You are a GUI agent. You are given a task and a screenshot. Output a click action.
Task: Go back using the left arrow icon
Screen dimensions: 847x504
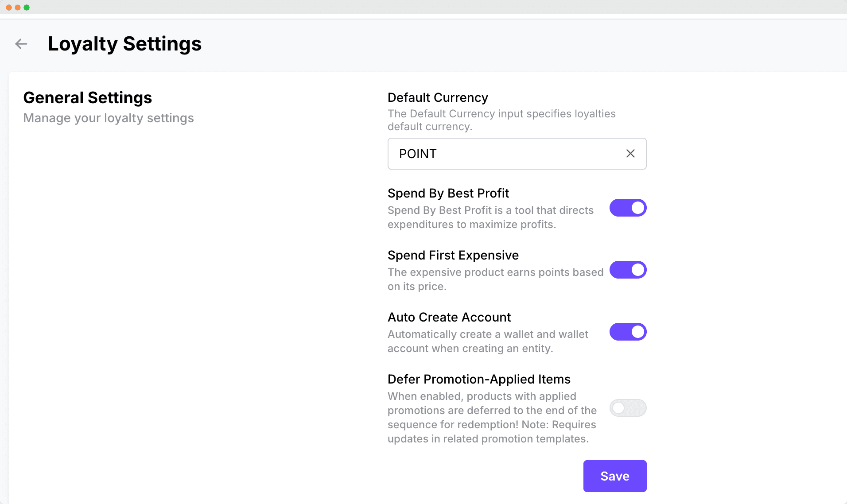[21, 44]
